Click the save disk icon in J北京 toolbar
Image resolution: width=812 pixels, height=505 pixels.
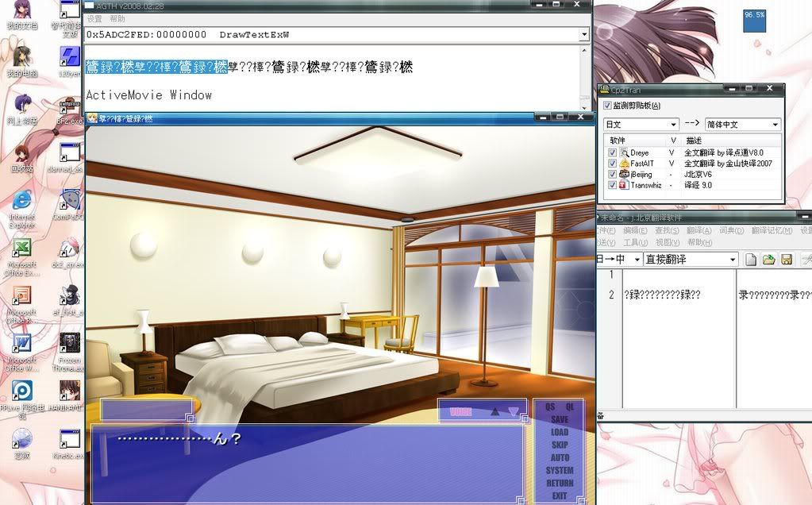coord(787,260)
